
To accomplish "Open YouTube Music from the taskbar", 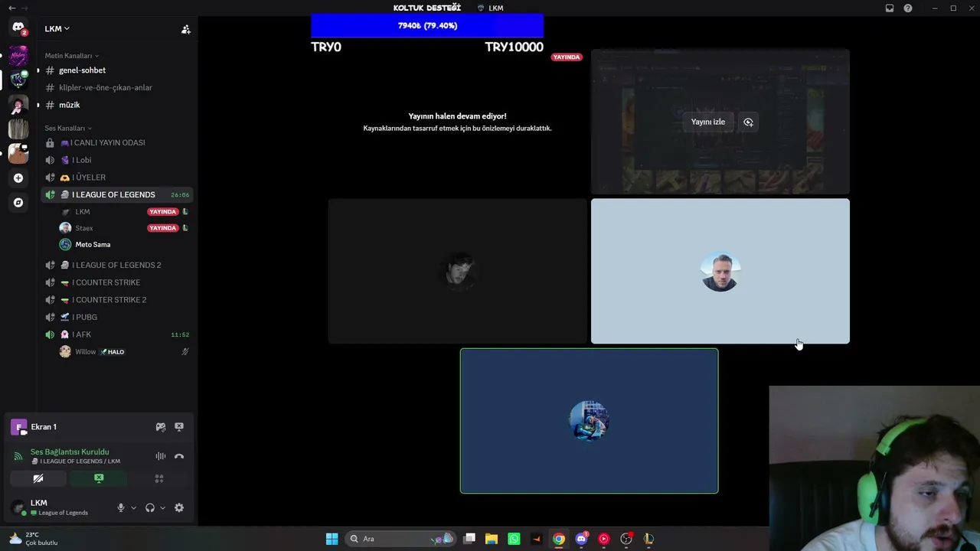I will (x=603, y=539).
